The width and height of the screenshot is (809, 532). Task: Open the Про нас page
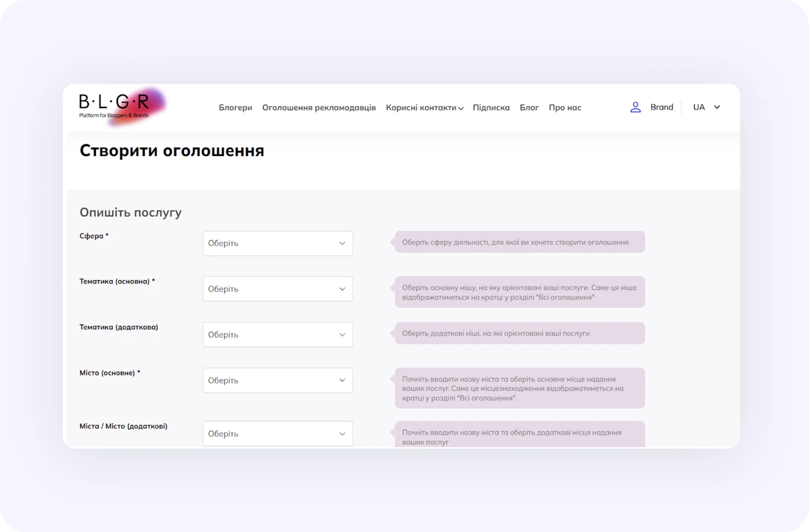[x=565, y=108]
